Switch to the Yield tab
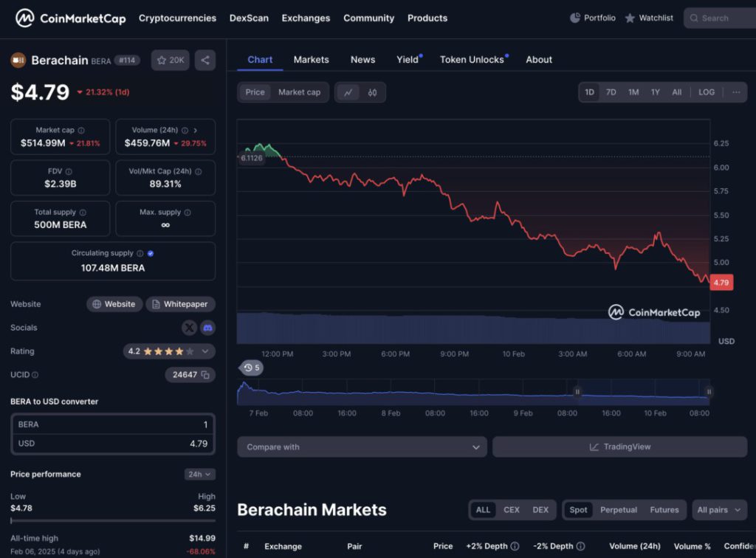Image resolution: width=756 pixels, height=558 pixels. 408,60
